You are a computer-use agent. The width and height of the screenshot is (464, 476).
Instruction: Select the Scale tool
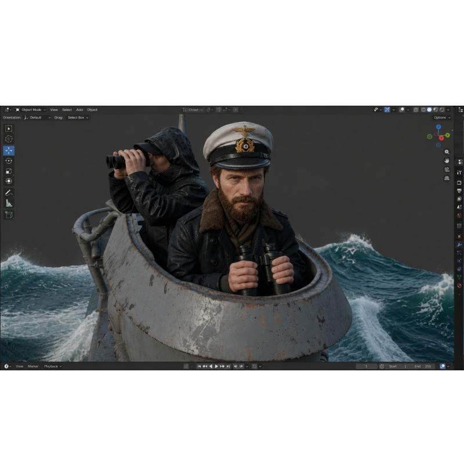(9, 171)
